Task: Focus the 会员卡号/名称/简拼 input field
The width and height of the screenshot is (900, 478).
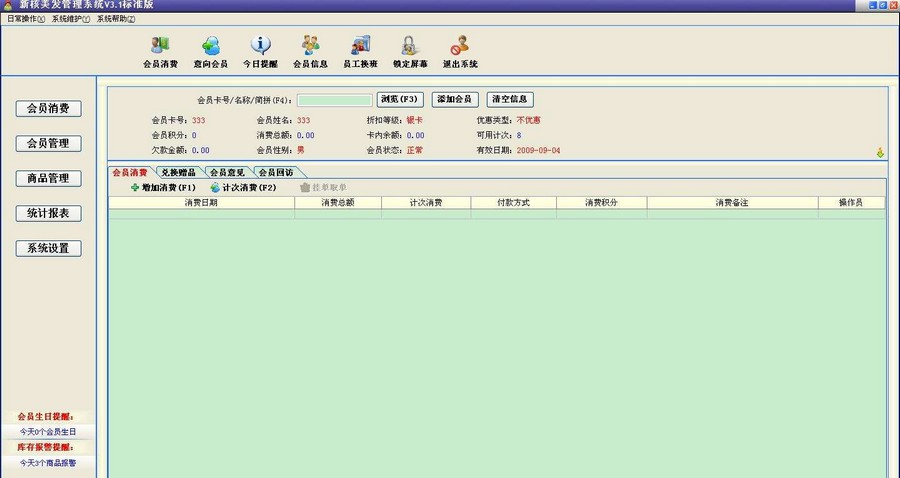Action: pyautogui.click(x=335, y=100)
